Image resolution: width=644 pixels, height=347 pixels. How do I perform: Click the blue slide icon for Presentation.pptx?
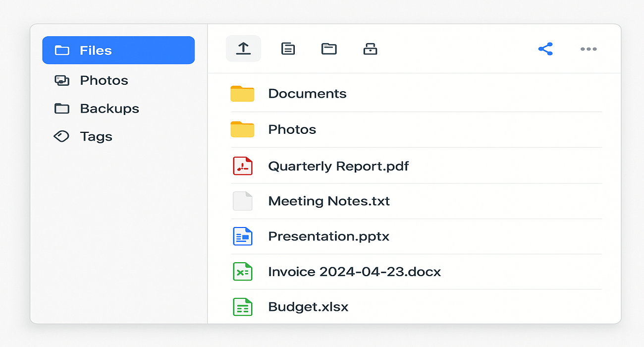click(x=243, y=236)
